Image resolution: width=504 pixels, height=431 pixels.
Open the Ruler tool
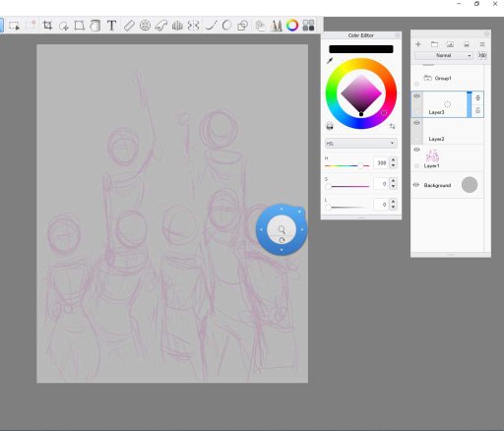(129, 26)
